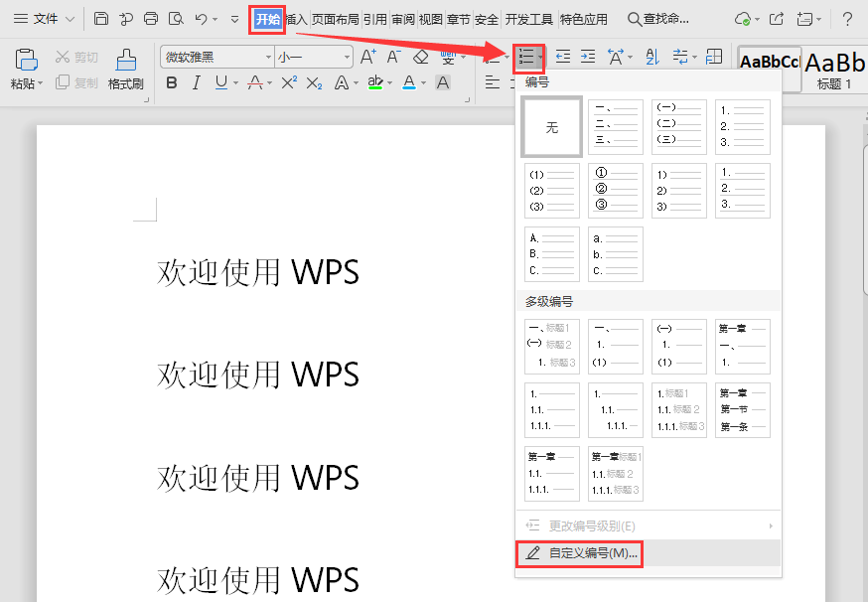This screenshot has height=602, width=868.
Task: Open the font name dropdown (微软雅黑)
Action: [x=268, y=57]
